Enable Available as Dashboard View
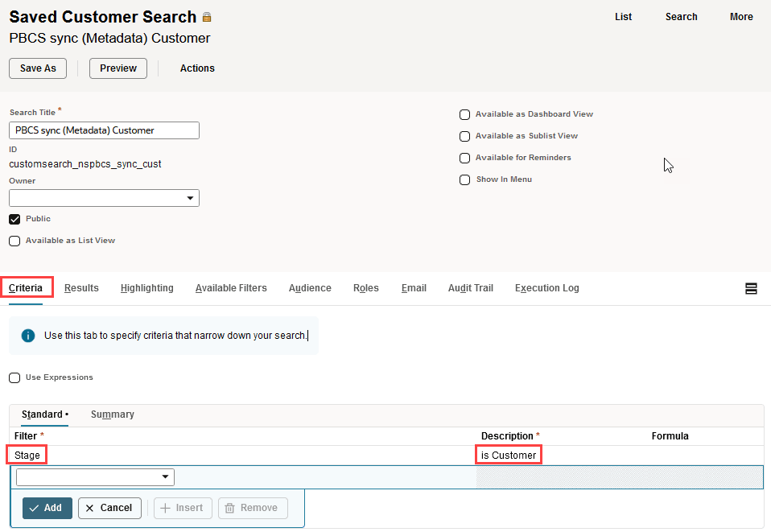 (x=464, y=114)
